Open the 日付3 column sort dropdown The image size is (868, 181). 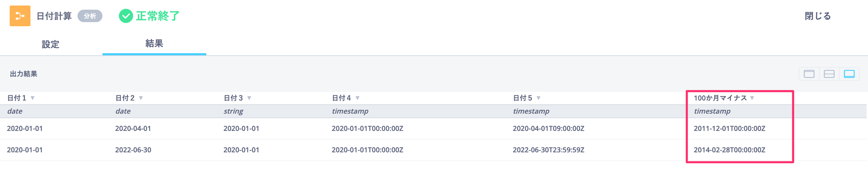249,98
